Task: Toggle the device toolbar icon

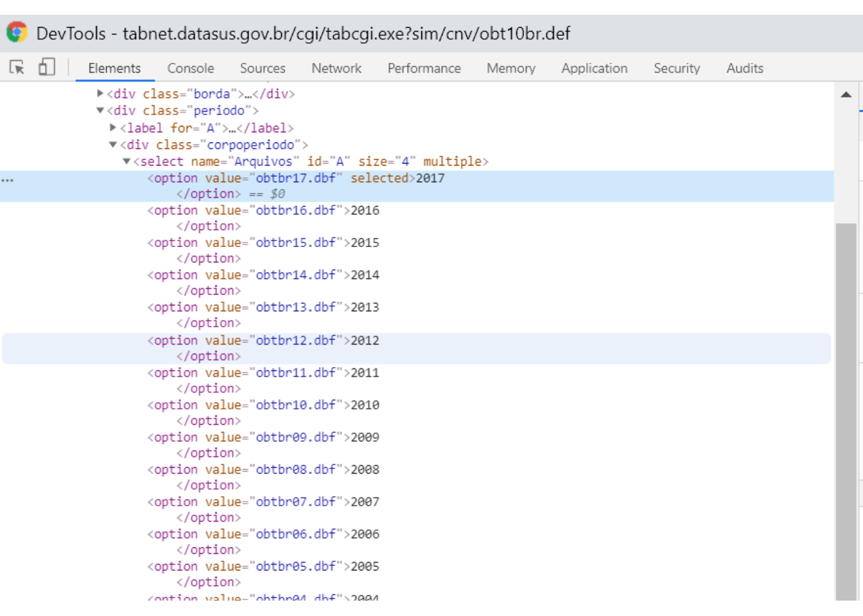Action: pos(47,67)
